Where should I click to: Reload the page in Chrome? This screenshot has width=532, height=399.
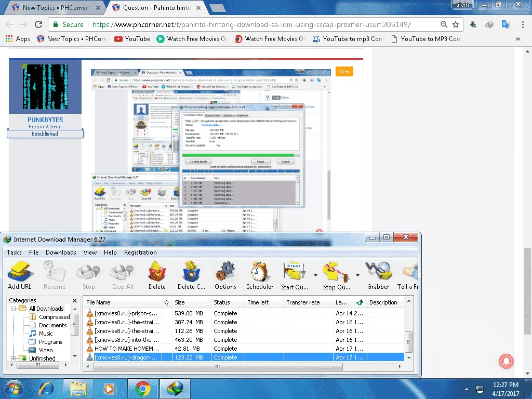click(x=38, y=24)
